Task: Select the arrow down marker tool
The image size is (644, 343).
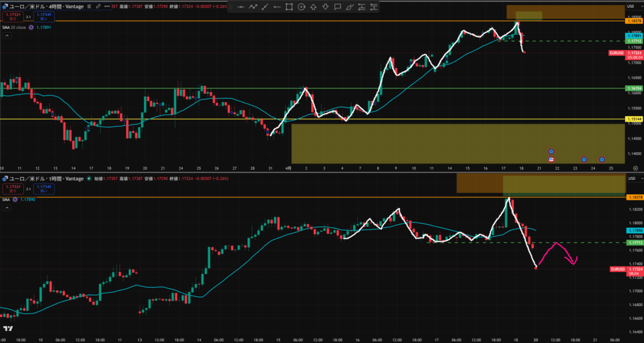Action: coord(325,7)
